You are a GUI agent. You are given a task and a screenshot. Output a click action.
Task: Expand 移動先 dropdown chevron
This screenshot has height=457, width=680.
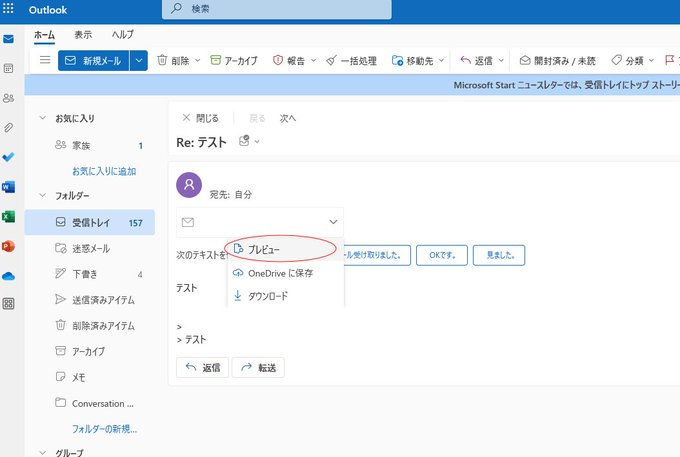[x=441, y=60]
